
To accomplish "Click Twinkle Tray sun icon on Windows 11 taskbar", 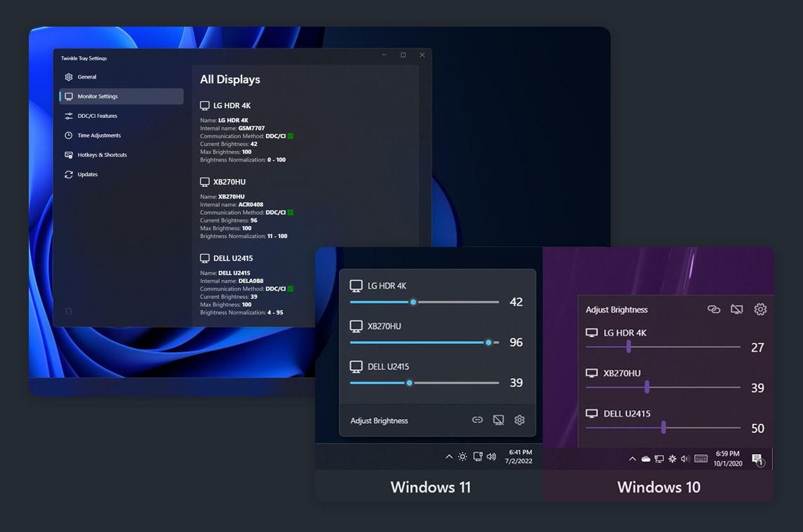I will 463,456.
